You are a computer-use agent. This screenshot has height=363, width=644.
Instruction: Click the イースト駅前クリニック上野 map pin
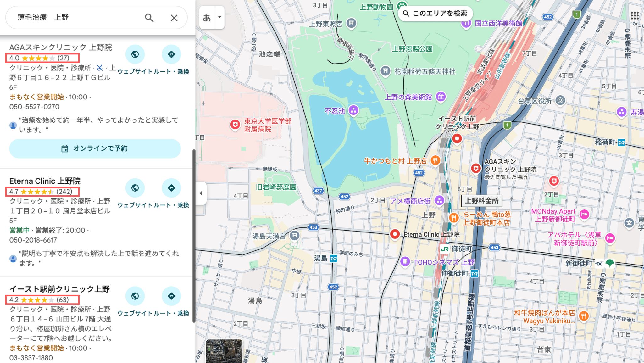click(457, 138)
